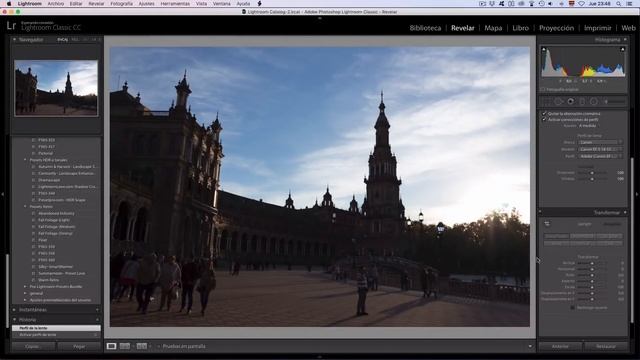Toggle Transformar panel on/off switch
This screenshot has height=360, width=640.
(540, 212)
